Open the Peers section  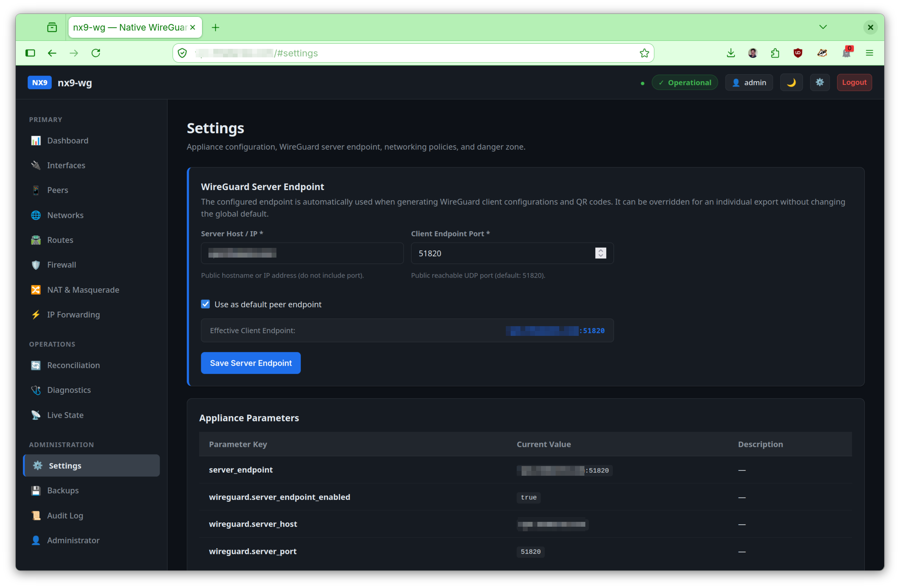click(91, 190)
